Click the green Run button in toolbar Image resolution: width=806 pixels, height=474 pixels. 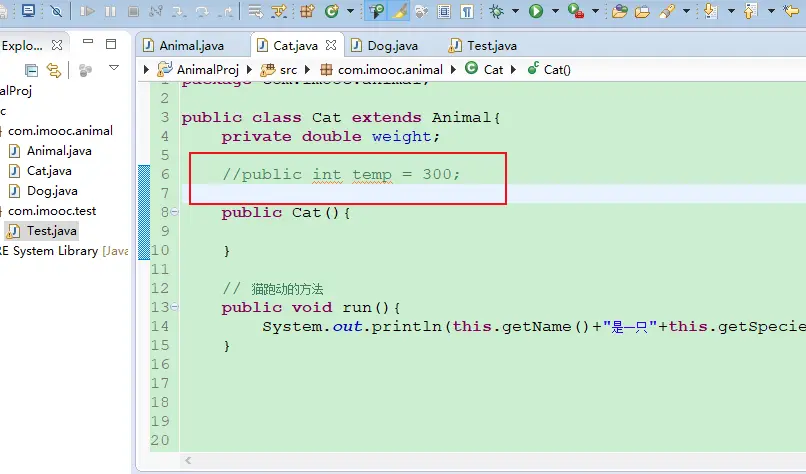(536, 12)
